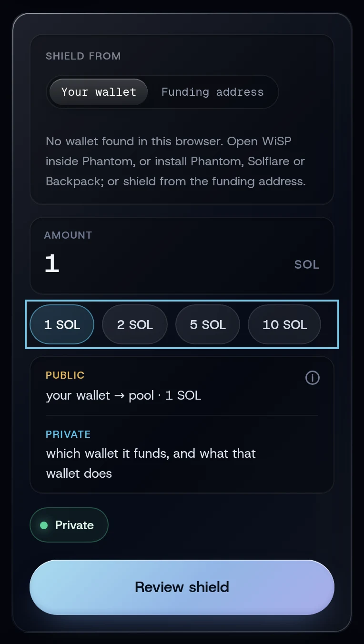Switch to Funding address tab

(x=212, y=92)
